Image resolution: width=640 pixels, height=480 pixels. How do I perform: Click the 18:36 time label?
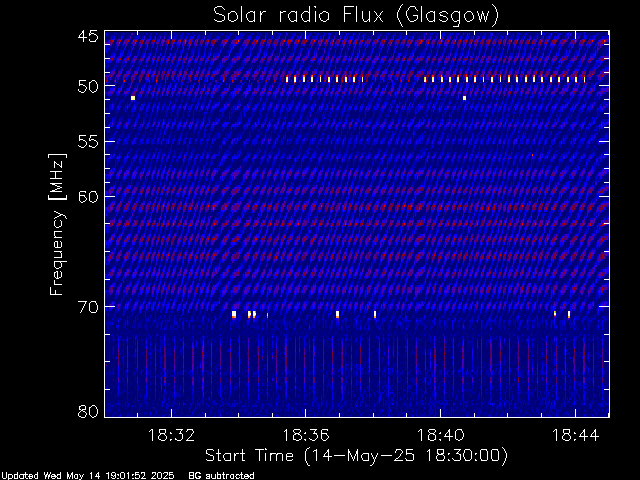[x=306, y=435]
